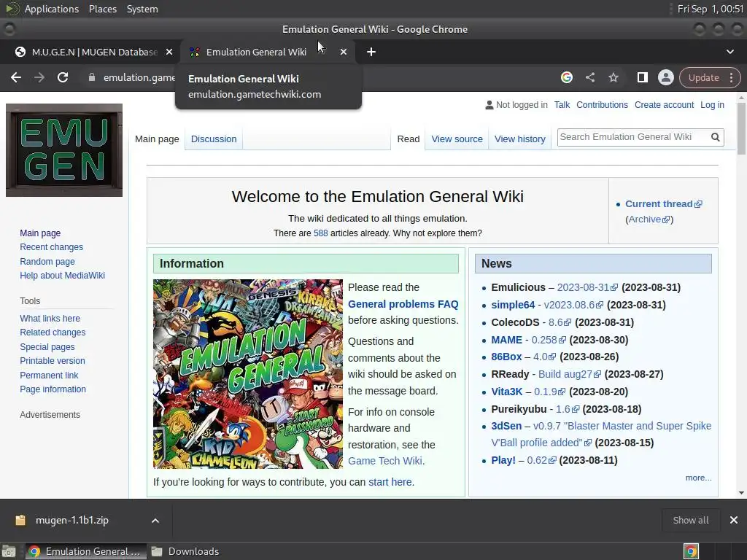This screenshot has width=747, height=560.
Task: Switch to View source tab
Action: click(x=457, y=139)
